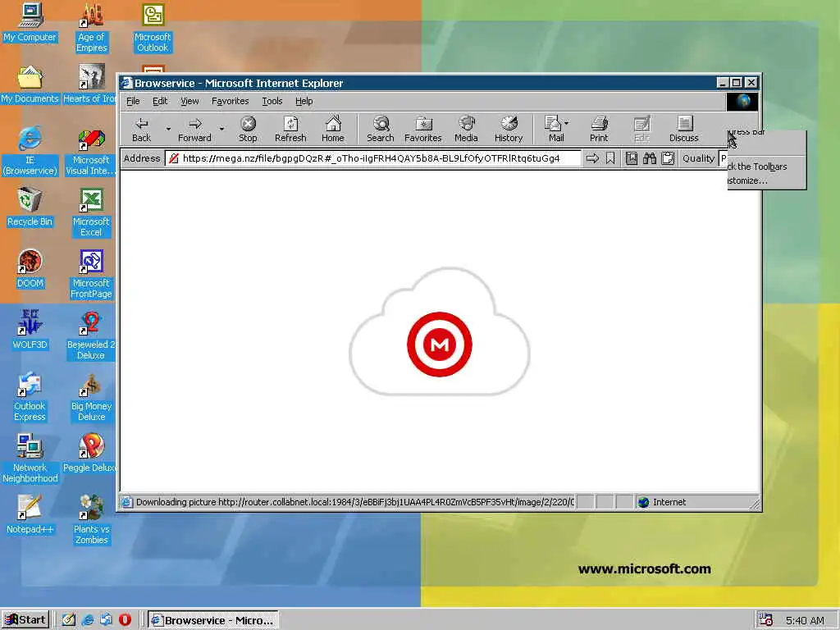
Task: Choose Customize in toolbar context menu
Action: (x=766, y=180)
